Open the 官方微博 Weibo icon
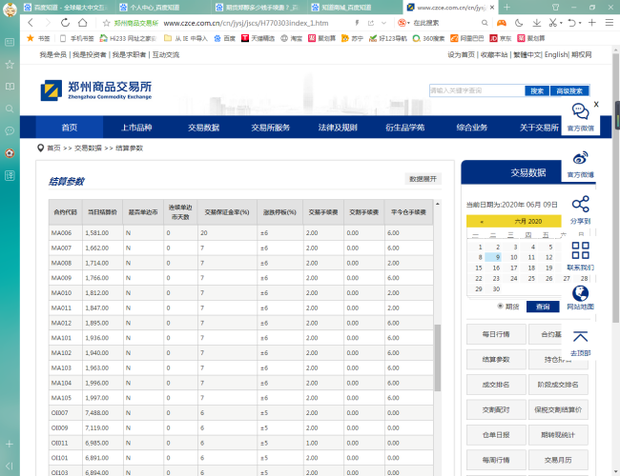The width and height of the screenshot is (620, 476). [580, 157]
